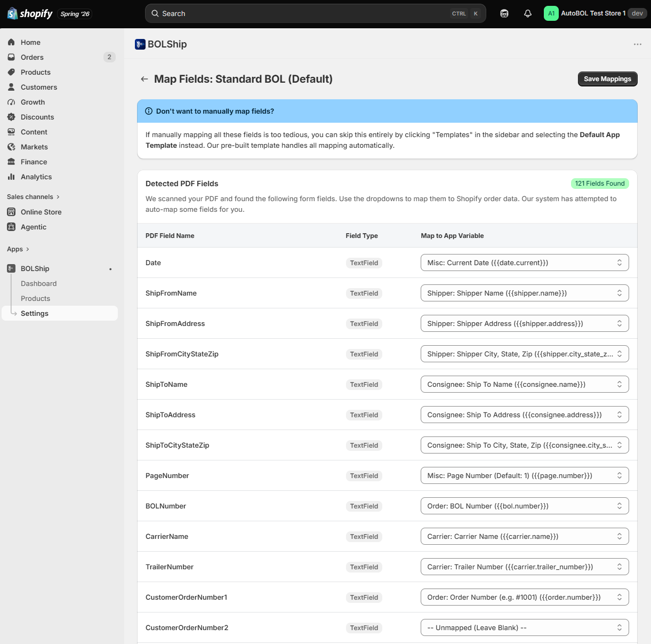Screen dimensions: 651x644
Task: Click the Orders count badge 2
Action: tap(109, 57)
